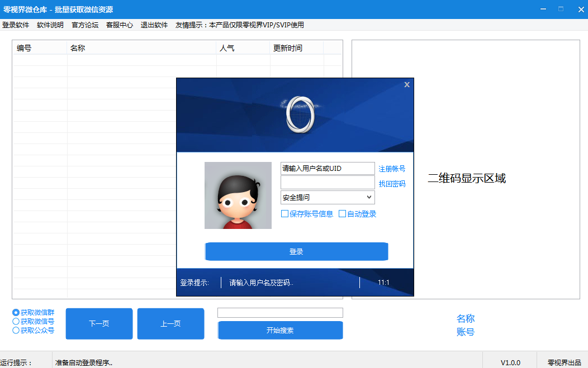Click the cartoon user avatar picture
This screenshot has width=588, height=368.
coord(238,195)
